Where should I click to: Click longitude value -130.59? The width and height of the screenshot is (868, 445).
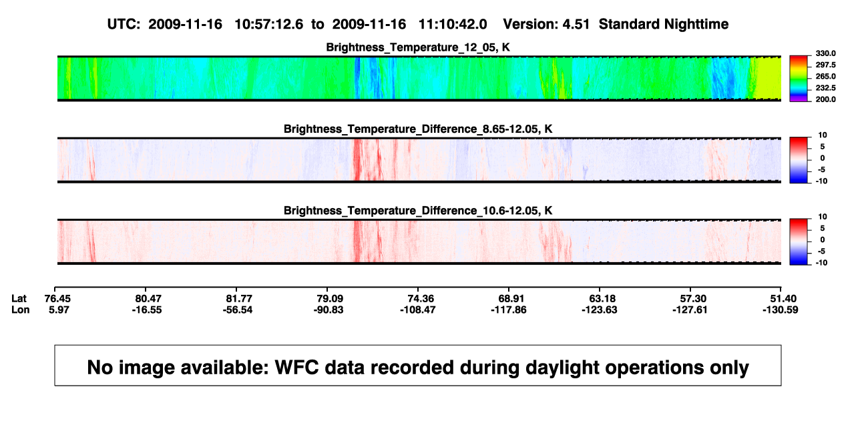click(x=782, y=310)
